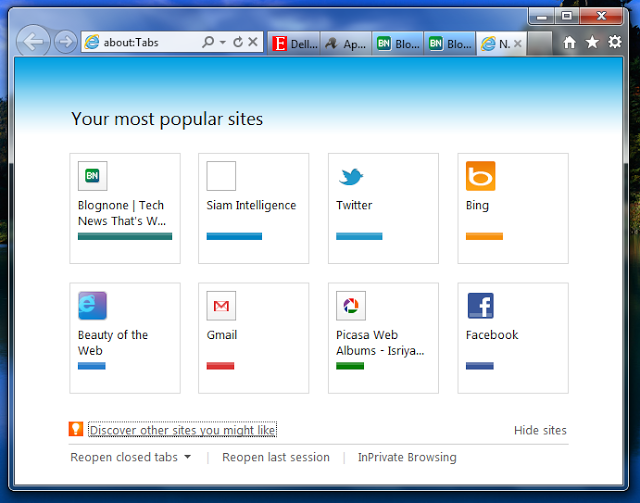Click the search magnifier in address bar
This screenshot has height=503, width=640.
click(208, 42)
